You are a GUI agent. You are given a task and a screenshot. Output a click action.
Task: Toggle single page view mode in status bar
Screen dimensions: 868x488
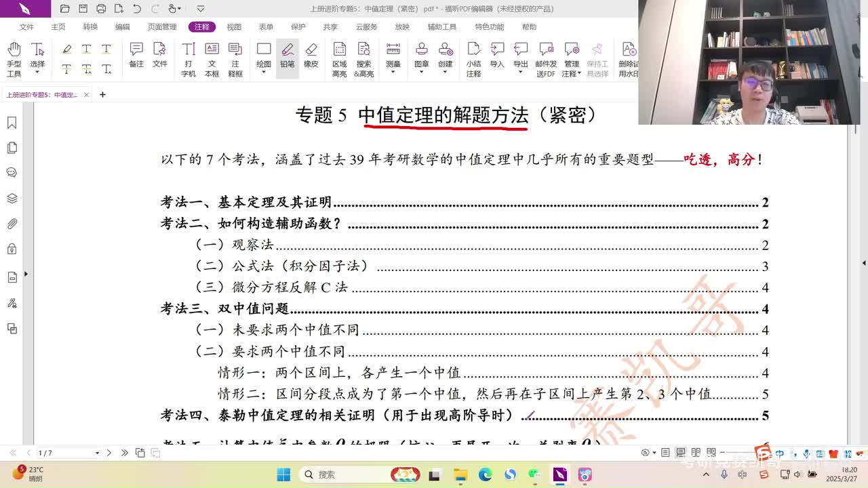[x=665, y=453]
